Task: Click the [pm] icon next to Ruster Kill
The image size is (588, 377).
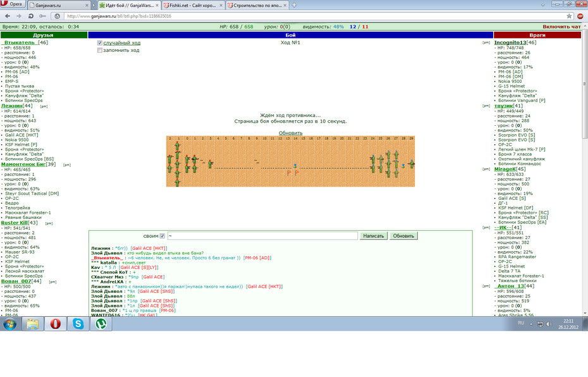Action: pyautogui.click(x=49, y=223)
